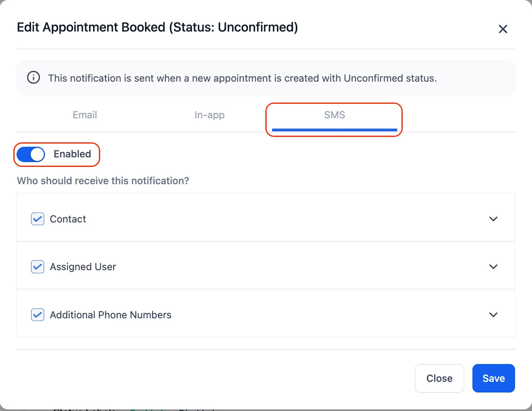
Task: Uncheck the Assigned User checkbox
Action: (x=37, y=267)
